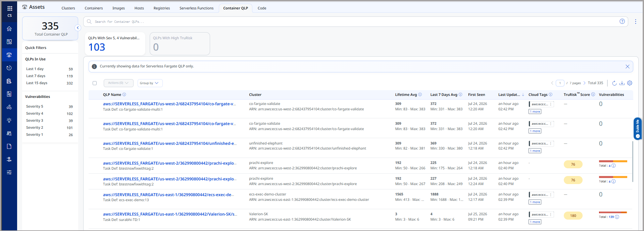
Task: Open the Code tab
Action: click(x=262, y=8)
